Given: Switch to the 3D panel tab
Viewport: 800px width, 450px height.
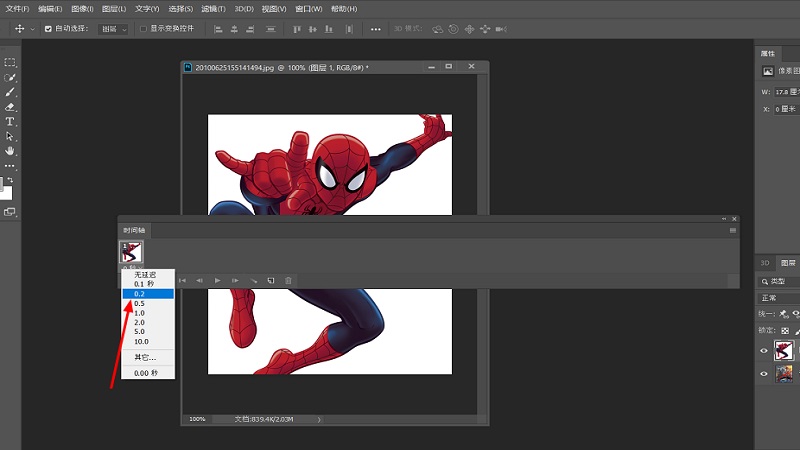Looking at the screenshot, I should point(765,263).
